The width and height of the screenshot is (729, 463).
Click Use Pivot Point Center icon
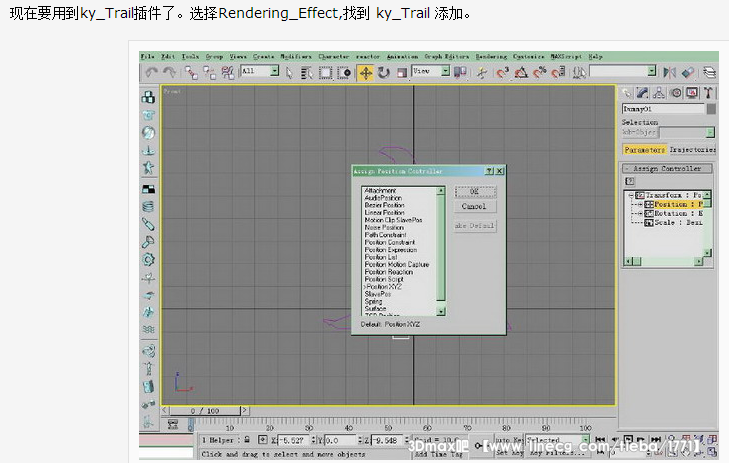460,72
